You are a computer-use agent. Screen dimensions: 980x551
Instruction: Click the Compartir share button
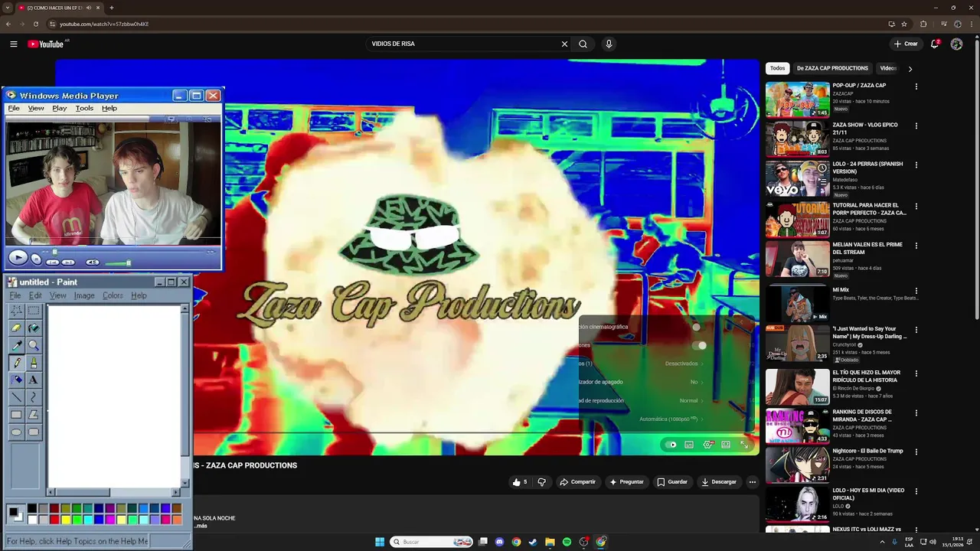click(x=577, y=482)
